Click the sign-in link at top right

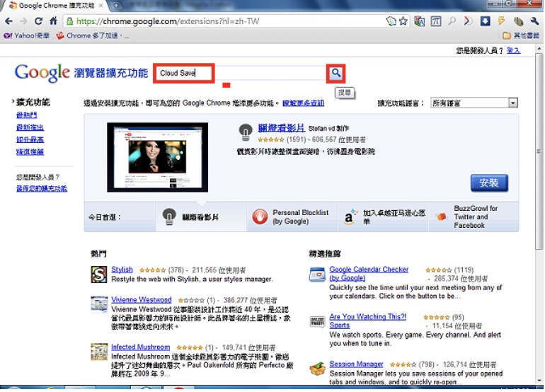click(x=513, y=51)
